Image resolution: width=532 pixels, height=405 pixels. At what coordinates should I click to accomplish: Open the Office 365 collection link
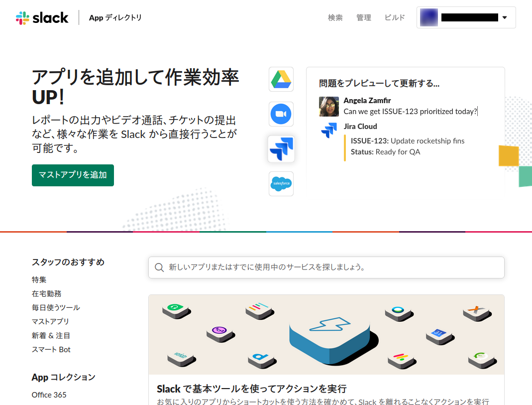(49, 395)
